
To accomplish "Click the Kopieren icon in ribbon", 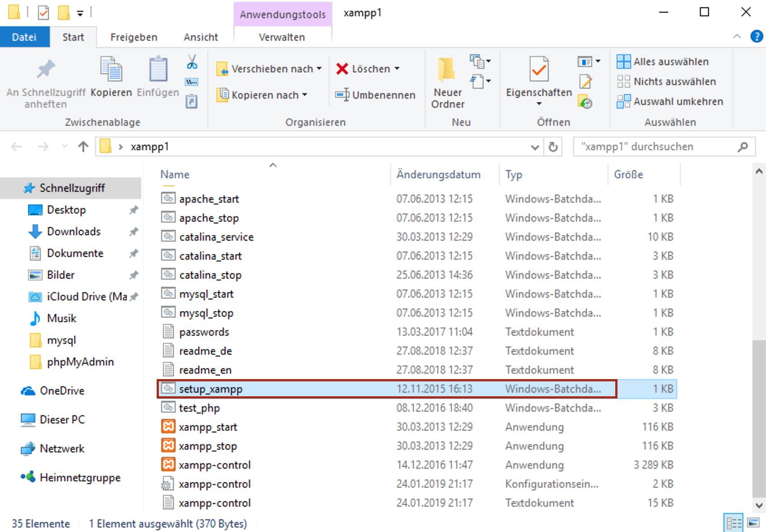I will (111, 70).
